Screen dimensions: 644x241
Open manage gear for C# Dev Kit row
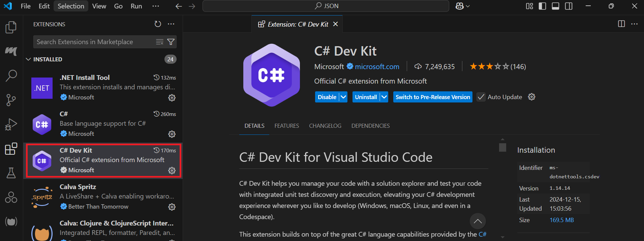(x=172, y=171)
